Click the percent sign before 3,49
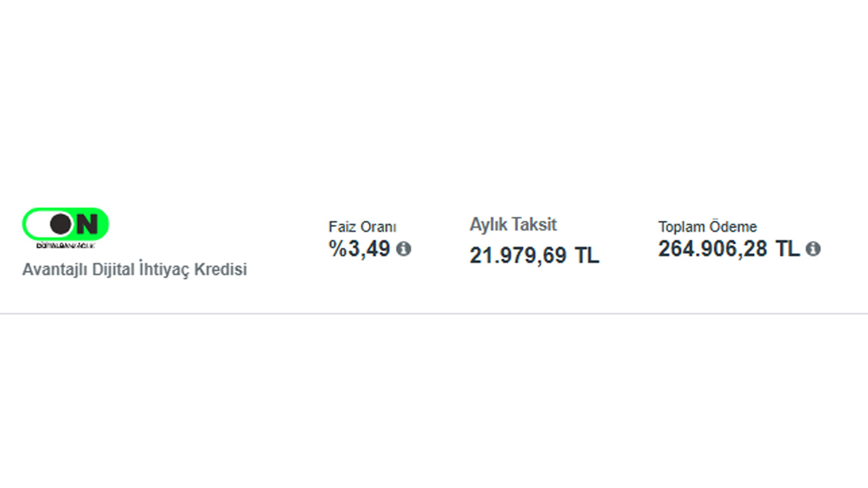Viewport: 868px width, 488px height. [x=338, y=249]
